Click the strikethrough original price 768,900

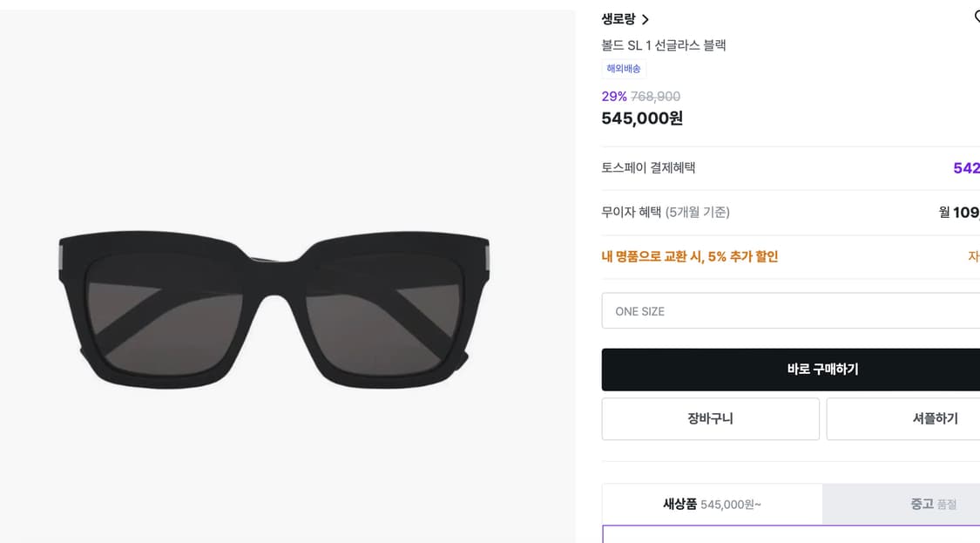point(656,97)
